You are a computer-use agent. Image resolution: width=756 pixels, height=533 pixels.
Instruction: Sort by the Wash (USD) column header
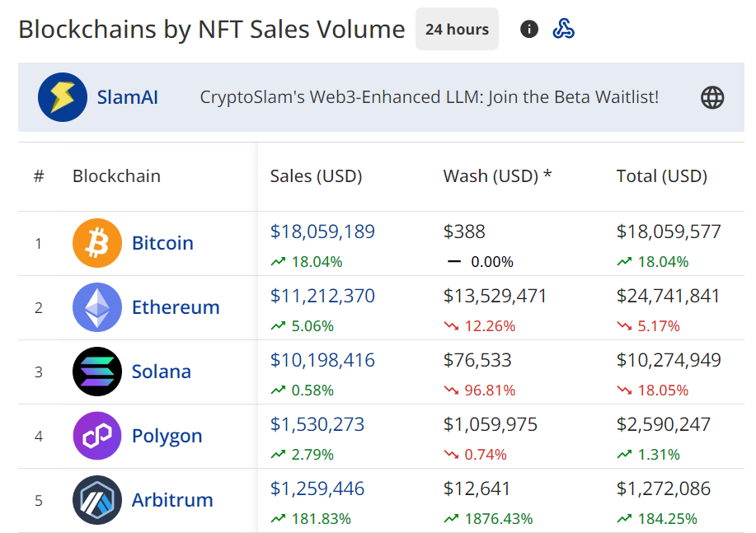(x=497, y=176)
